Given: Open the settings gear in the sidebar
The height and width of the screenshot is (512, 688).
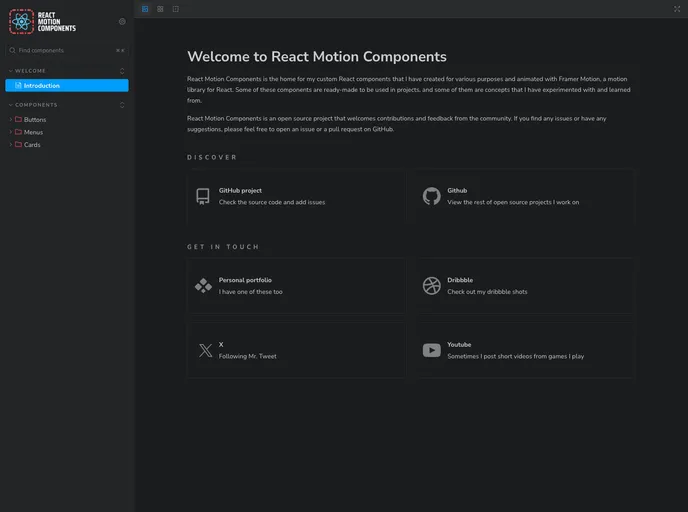Looking at the screenshot, I should coord(122,21).
